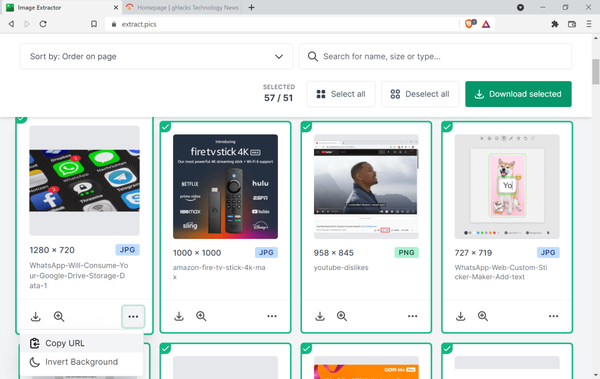Click the youtube-dislikes file name
This screenshot has width=600, height=379.
pos(341,268)
